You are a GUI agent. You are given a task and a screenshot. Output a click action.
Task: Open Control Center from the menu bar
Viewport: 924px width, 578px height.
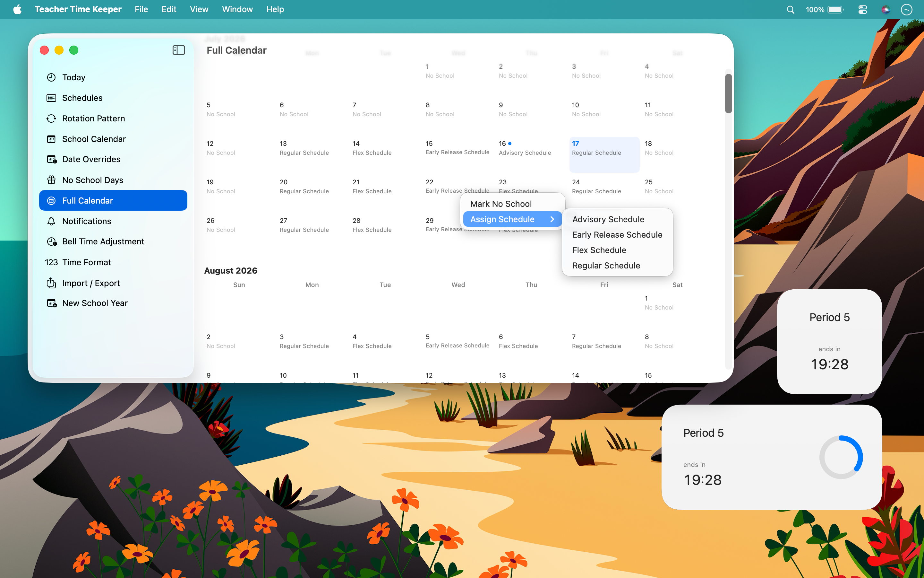pos(862,10)
